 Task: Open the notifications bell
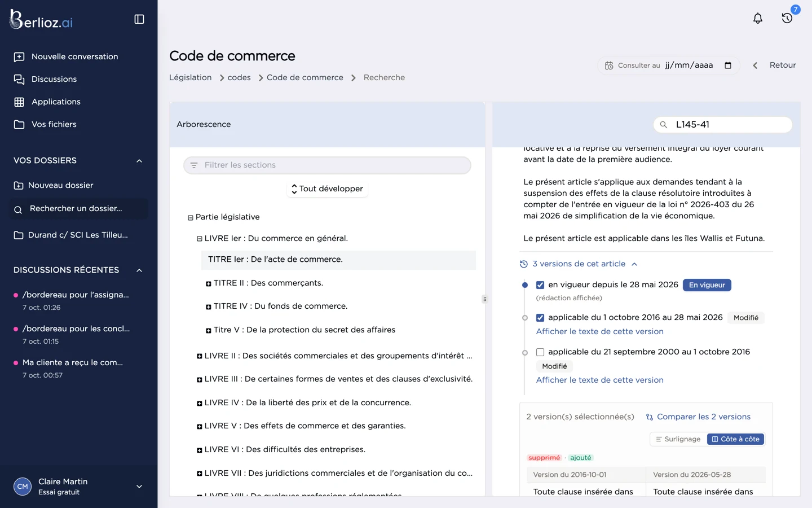758,19
